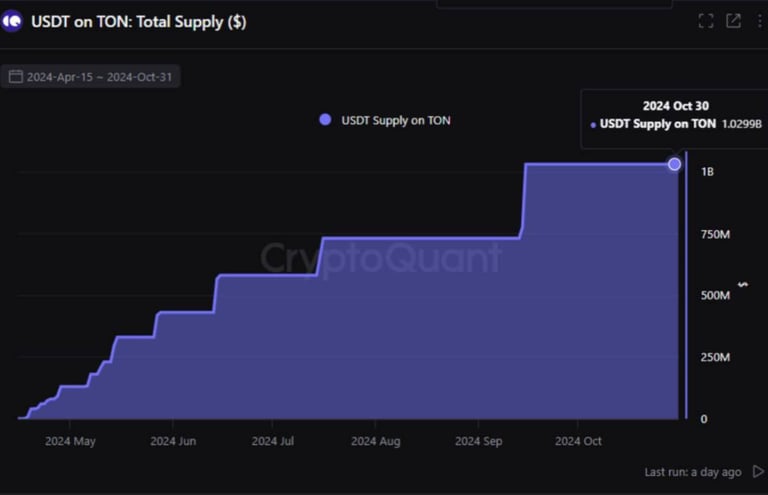768x495 pixels.
Task: Select the highlighted Oct 30 data point
Action: pos(674,165)
